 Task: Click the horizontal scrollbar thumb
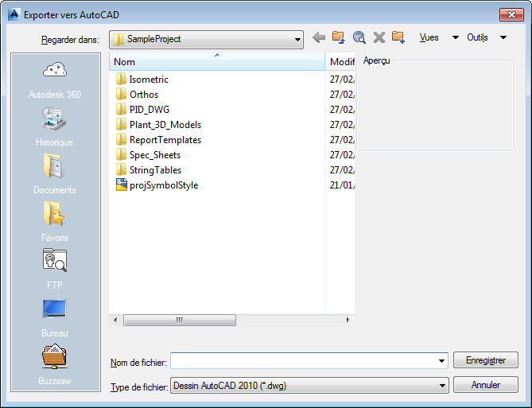coord(180,320)
